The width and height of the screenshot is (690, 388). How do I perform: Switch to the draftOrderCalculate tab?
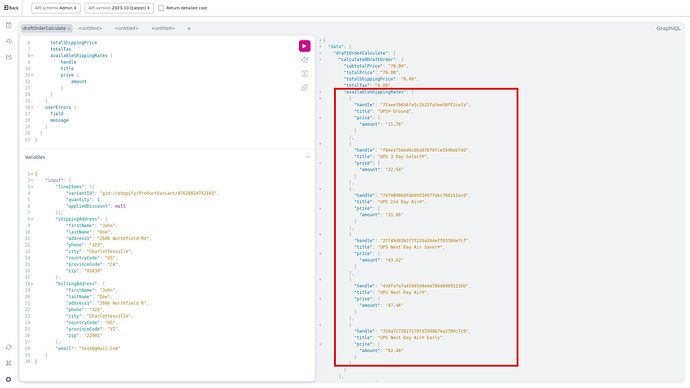click(44, 28)
